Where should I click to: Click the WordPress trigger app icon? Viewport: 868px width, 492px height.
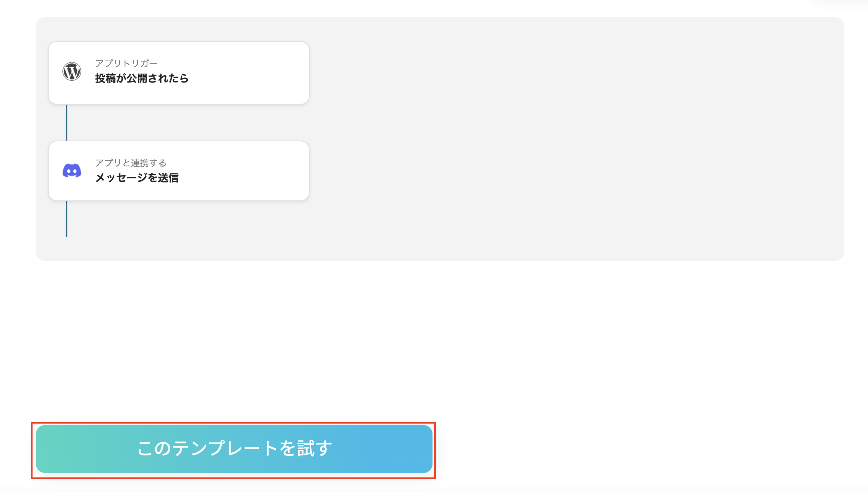[x=72, y=72]
